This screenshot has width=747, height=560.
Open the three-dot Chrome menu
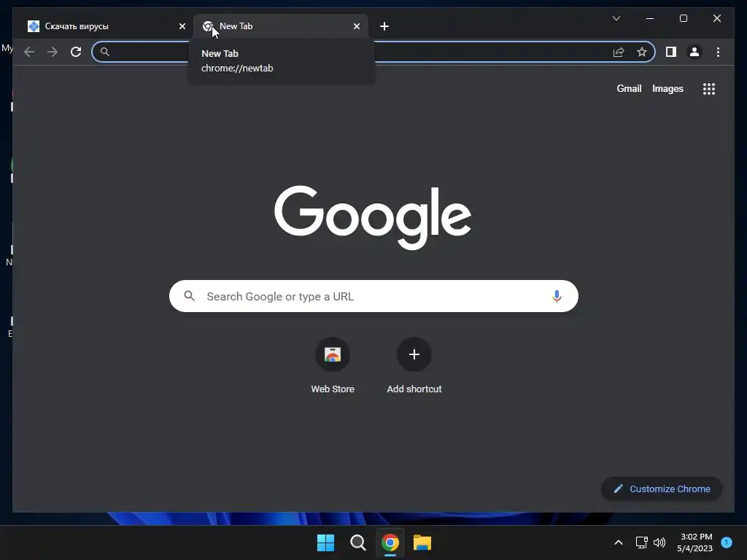pos(718,52)
